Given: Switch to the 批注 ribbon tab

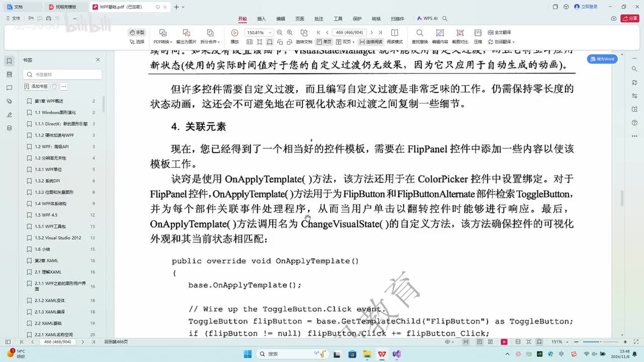Looking at the screenshot, I should 319,19.
